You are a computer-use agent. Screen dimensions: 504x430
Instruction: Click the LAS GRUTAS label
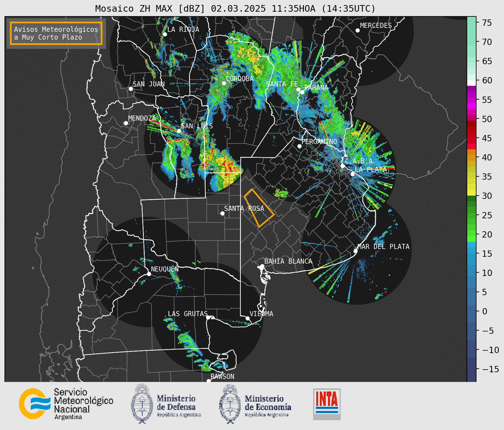[x=188, y=314]
